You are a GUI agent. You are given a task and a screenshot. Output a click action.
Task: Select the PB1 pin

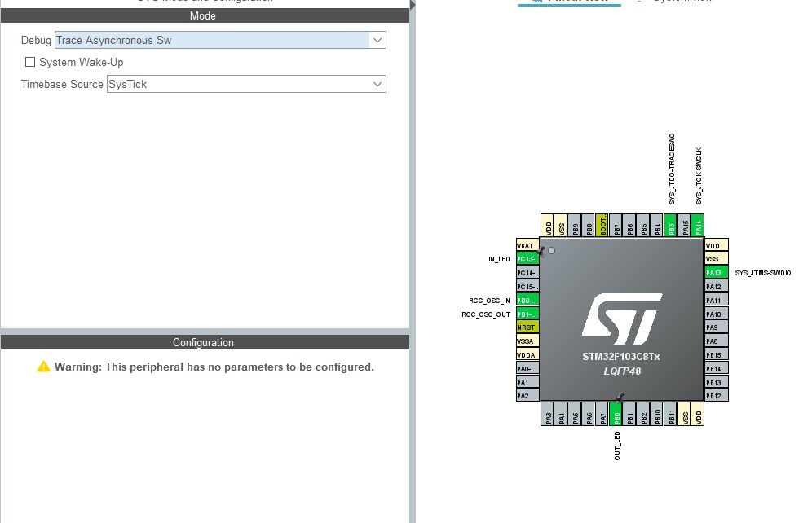coord(629,415)
